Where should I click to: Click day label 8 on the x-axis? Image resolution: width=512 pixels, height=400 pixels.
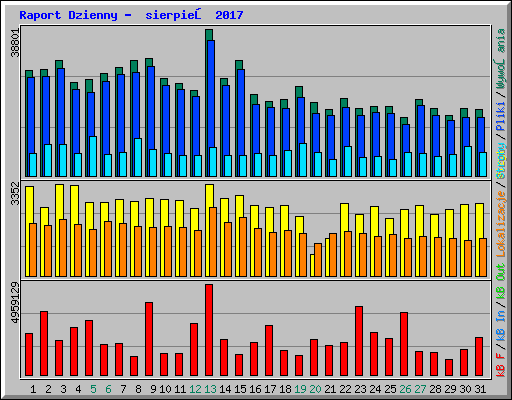click(x=138, y=389)
